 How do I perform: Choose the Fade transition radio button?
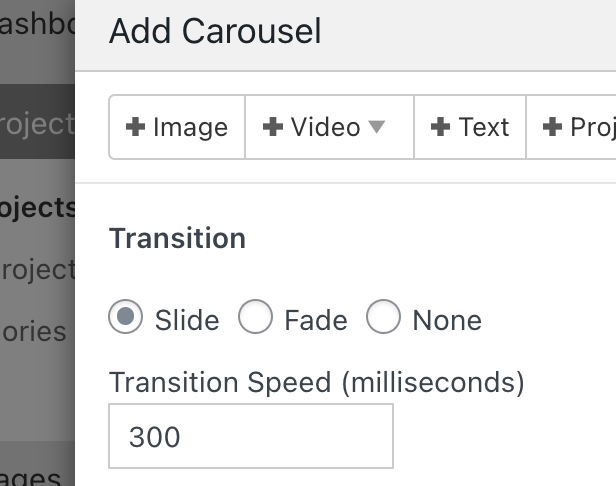point(255,318)
